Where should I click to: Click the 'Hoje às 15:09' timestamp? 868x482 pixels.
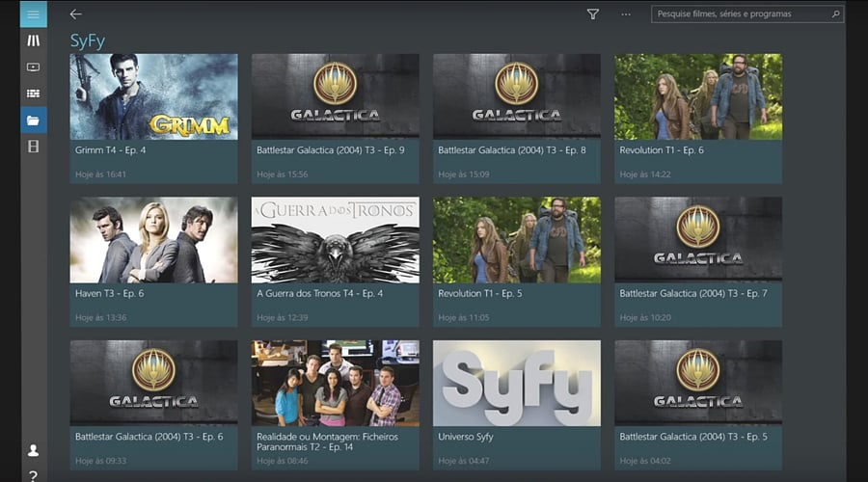coord(464,174)
